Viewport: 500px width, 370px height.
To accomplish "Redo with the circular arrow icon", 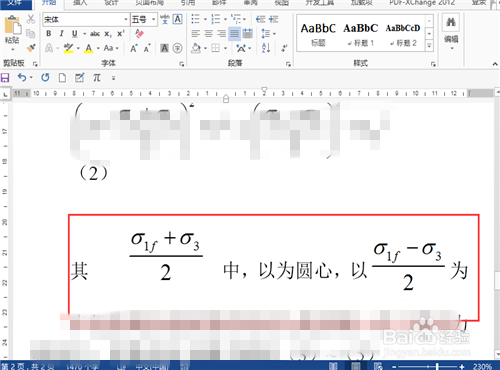I will [45, 78].
